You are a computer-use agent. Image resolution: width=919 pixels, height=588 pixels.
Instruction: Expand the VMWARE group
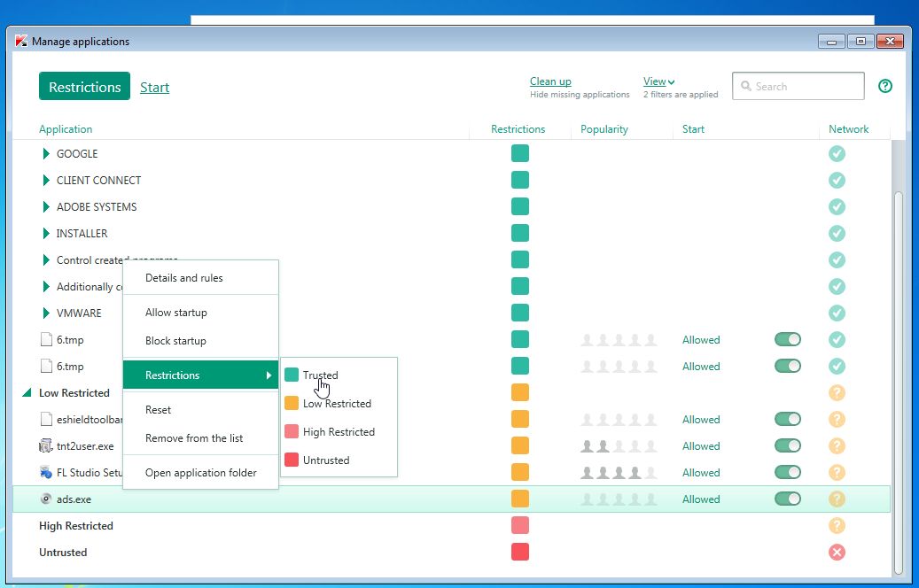click(46, 313)
